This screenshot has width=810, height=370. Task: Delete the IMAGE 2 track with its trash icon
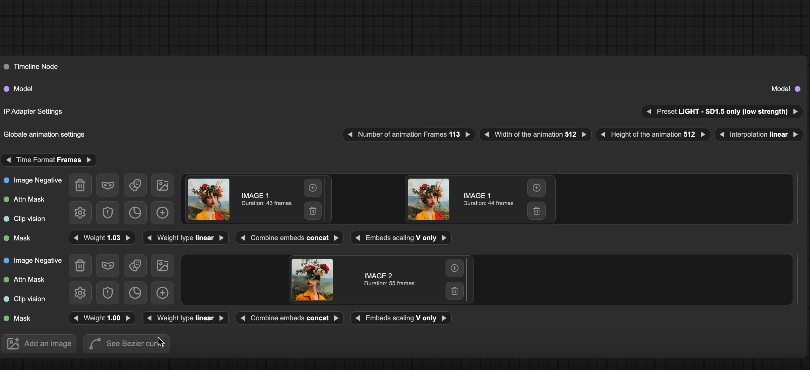point(80,266)
